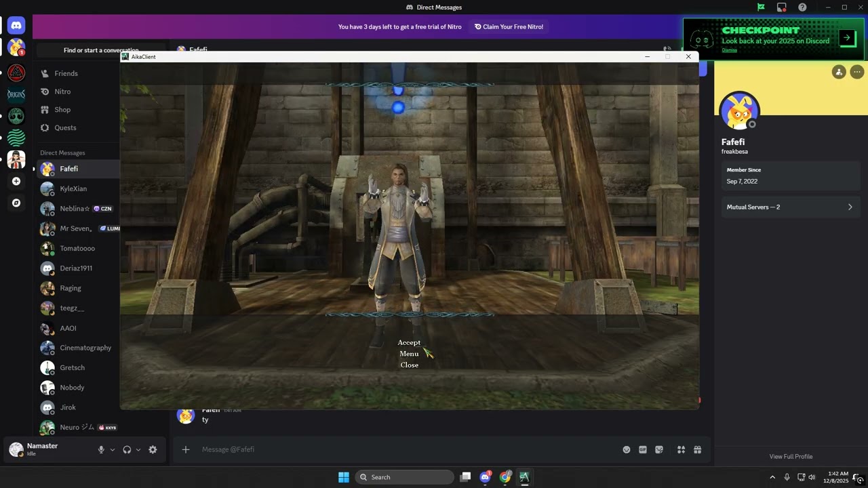Open volume control in system tray

point(812,477)
